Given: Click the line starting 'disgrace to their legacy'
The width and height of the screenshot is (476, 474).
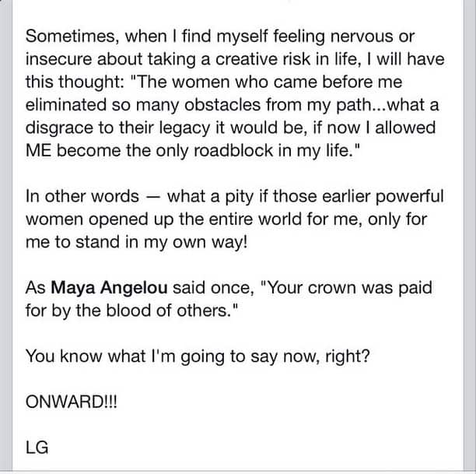Looking at the screenshot, I should click(x=231, y=128).
